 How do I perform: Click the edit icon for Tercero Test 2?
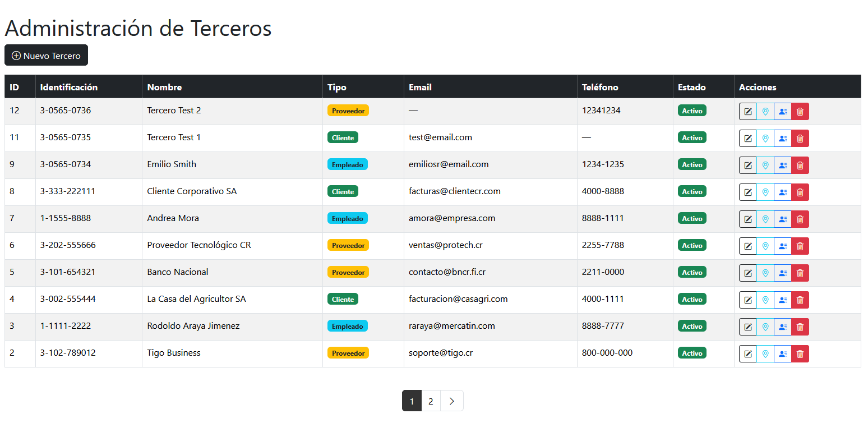pos(747,112)
